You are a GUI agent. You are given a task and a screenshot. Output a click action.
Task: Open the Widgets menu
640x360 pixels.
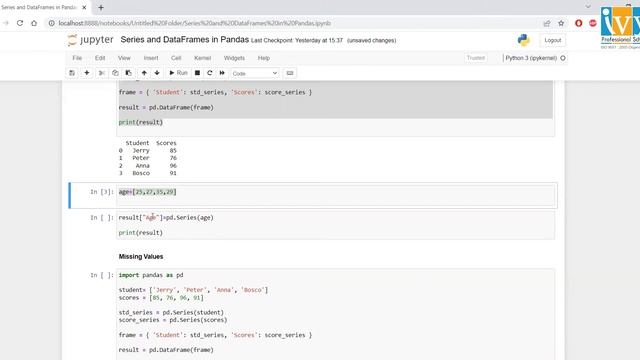(234, 58)
